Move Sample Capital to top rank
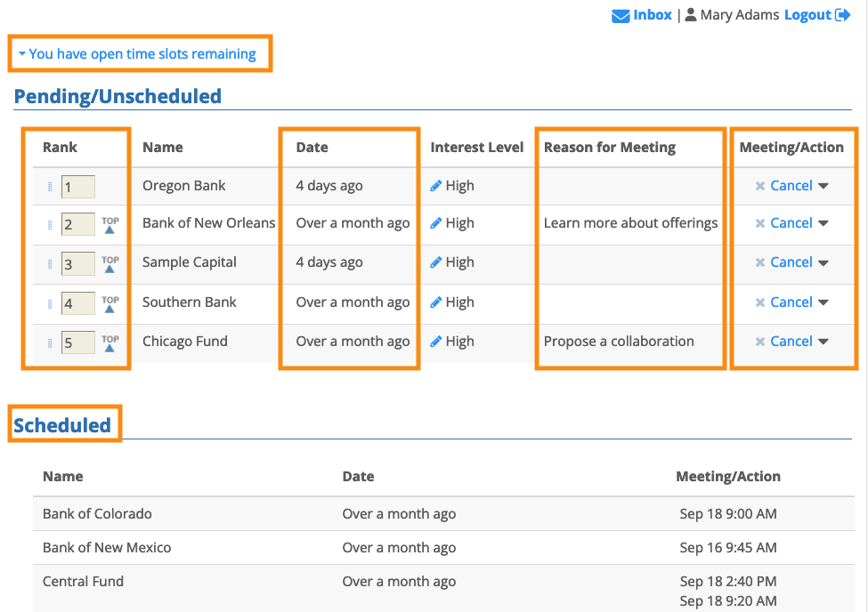The height and width of the screenshot is (612, 868). 110,263
